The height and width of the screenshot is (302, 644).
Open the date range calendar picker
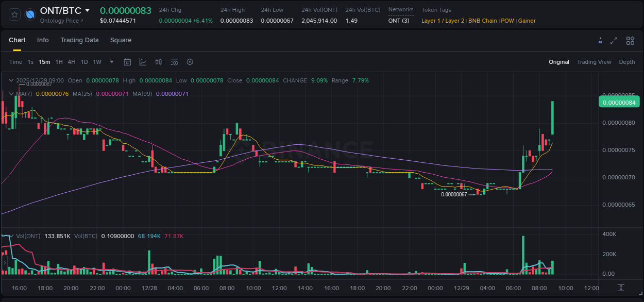coord(127,62)
